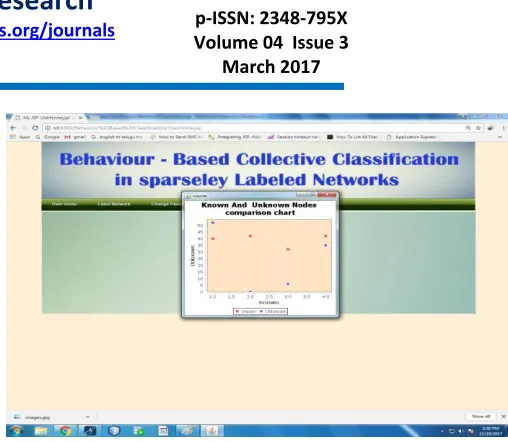Close the comparison chart popup window
Image resolution: width=508 pixels, height=442 pixels.
[327, 195]
